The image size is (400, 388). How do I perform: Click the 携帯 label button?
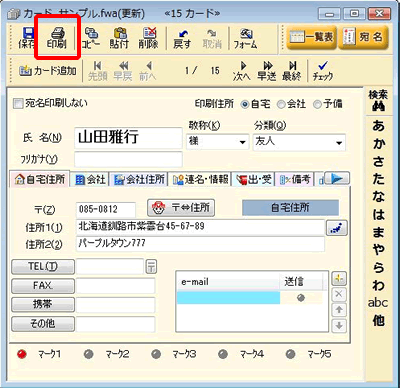coord(43,304)
